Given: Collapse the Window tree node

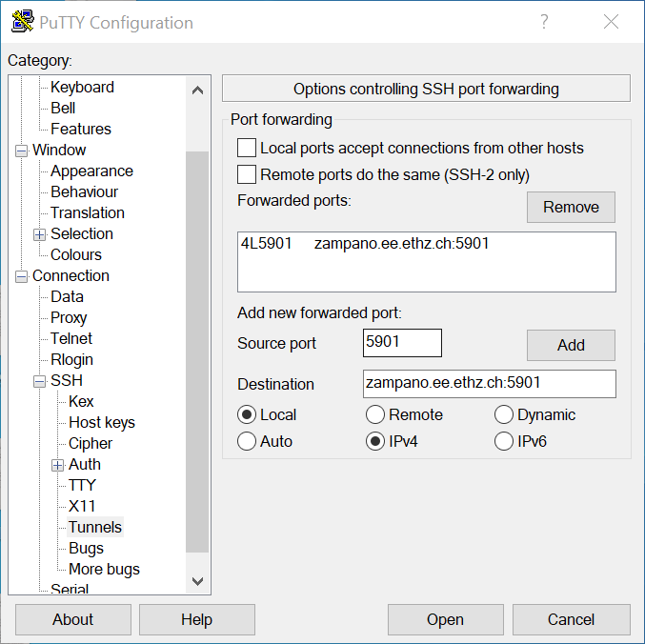Looking at the screenshot, I should pyautogui.click(x=21, y=151).
